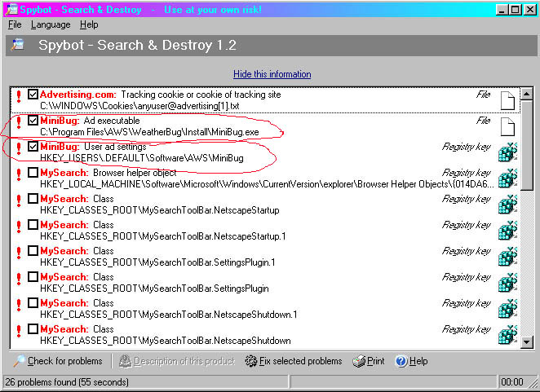Click the Fix selected problems gear icon
The height and width of the screenshot is (392, 540).
(251, 361)
